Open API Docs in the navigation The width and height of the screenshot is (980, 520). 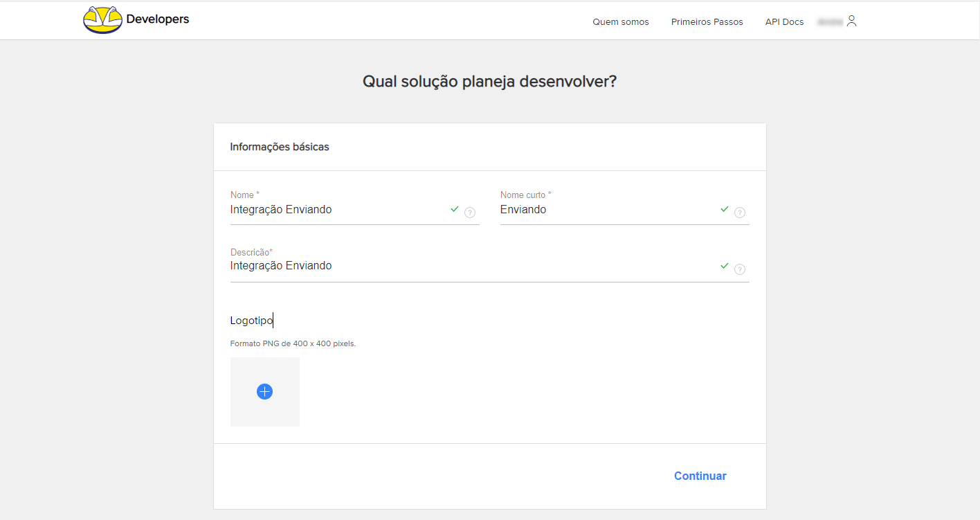785,22
